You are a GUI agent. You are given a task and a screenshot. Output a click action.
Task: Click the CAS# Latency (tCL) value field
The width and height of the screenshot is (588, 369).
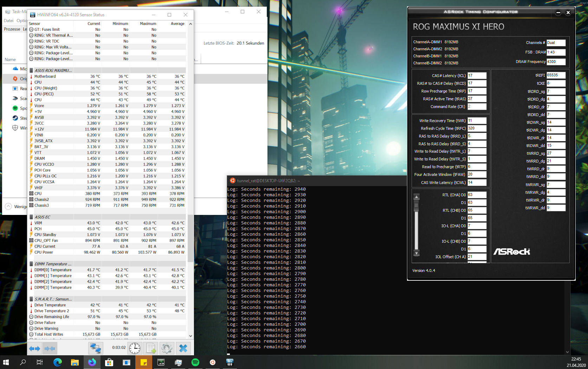click(477, 76)
